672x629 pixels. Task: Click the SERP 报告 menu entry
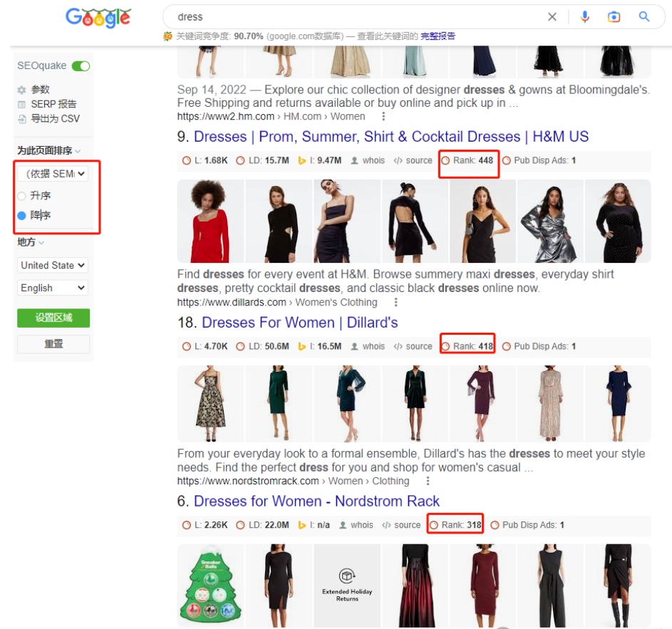pyautogui.click(x=53, y=105)
